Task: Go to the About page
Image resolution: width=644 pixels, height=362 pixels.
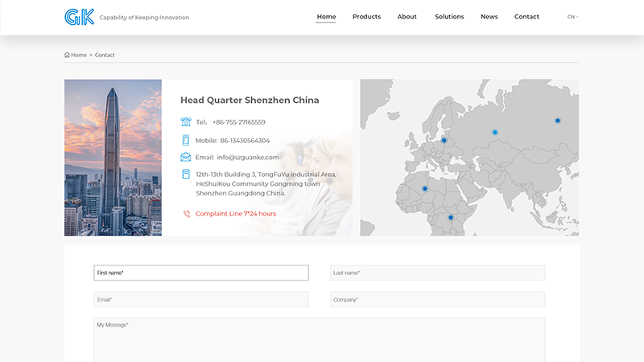Action: [x=407, y=16]
